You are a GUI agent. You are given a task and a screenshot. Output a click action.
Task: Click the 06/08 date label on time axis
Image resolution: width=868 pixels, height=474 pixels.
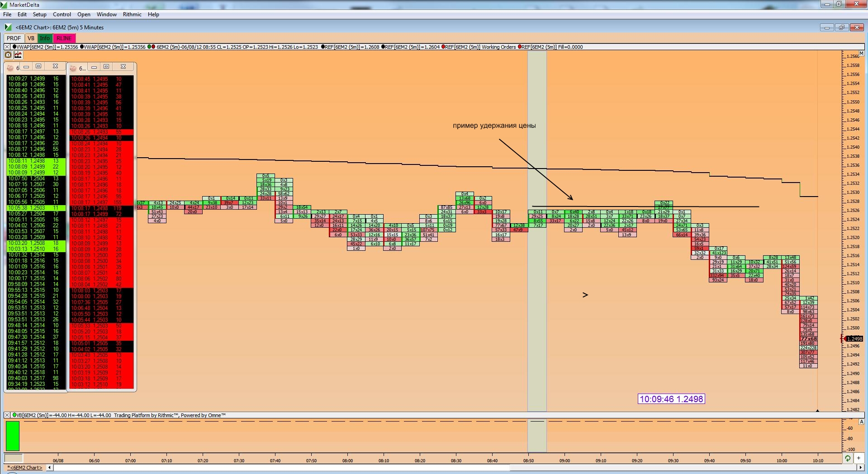click(x=58, y=460)
